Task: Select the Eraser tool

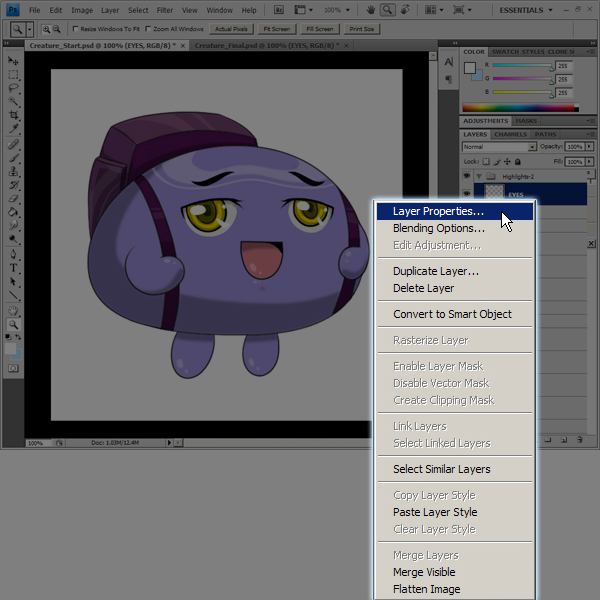Action: coord(13,198)
